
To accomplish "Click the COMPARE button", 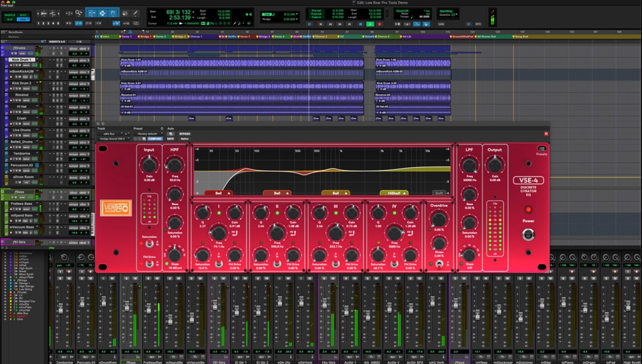I will click(x=155, y=139).
